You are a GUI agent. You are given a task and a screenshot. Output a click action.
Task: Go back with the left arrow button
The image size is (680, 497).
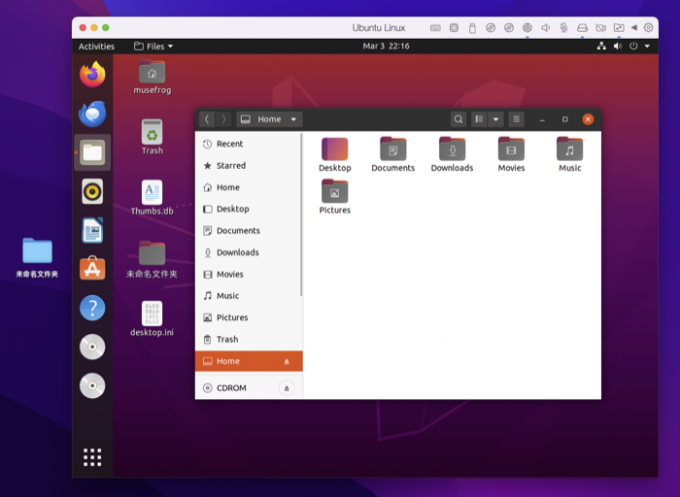click(207, 119)
